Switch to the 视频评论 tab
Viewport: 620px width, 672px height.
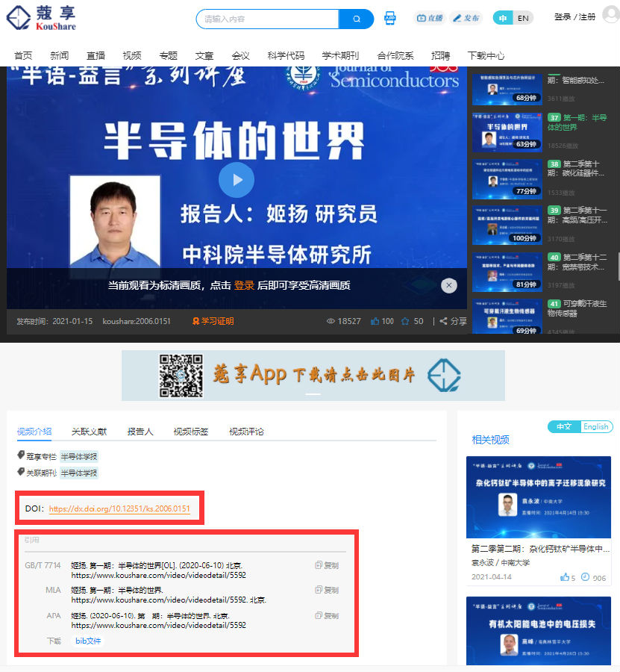[x=246, y=432]
